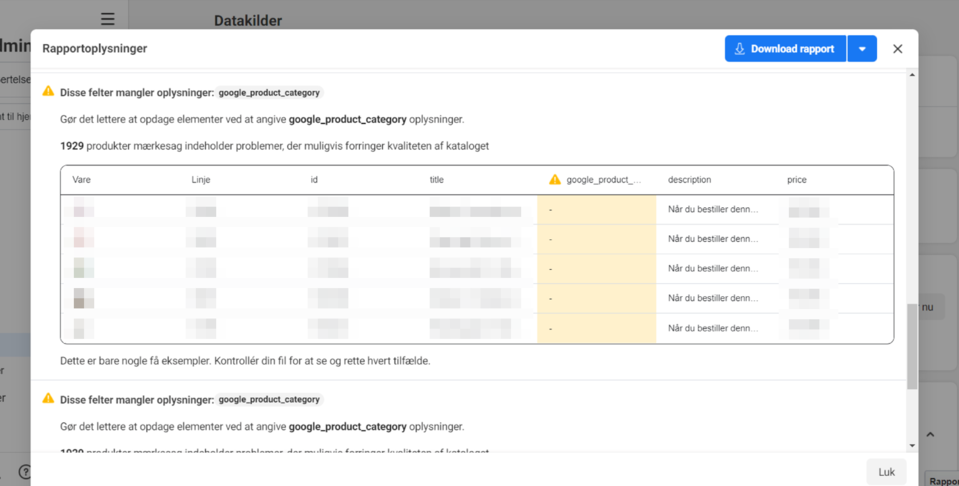Select the first google_product_category tag chip
This screenshot has height=486, width=959.
pos(269,92)
